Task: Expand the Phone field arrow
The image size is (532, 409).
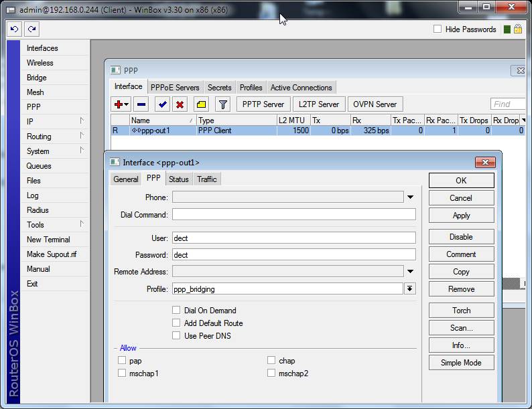Action: tap(410, 197)
